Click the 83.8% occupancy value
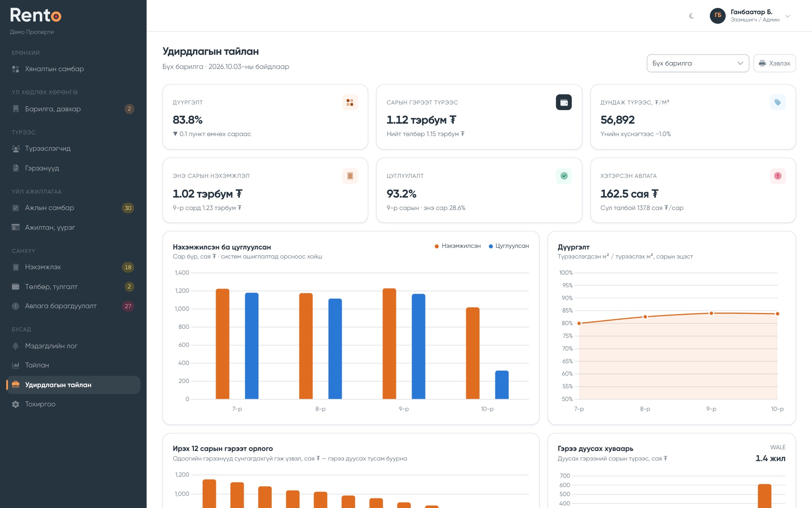 click(188, 120)
